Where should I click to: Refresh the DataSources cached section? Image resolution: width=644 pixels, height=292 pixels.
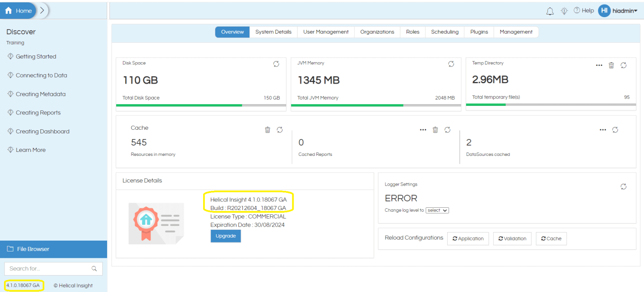point(615,130)
